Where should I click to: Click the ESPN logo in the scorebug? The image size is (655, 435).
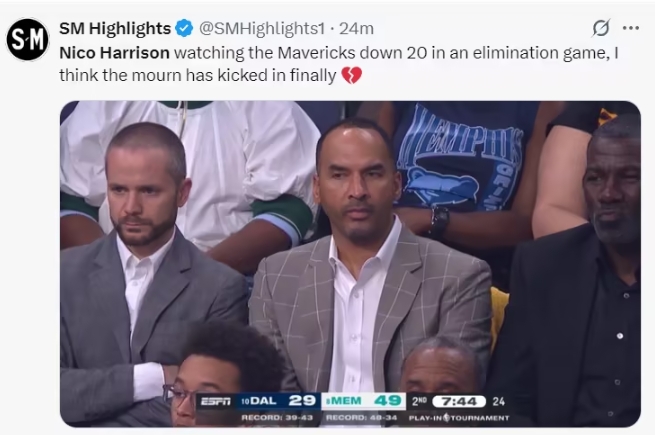click(215, 401)
